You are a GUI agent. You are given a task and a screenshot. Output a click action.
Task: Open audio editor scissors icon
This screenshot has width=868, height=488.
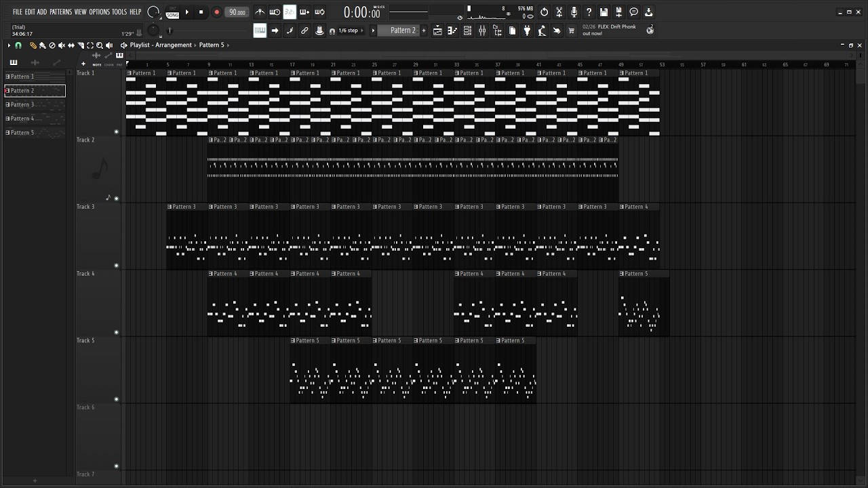tap(559, 12)
